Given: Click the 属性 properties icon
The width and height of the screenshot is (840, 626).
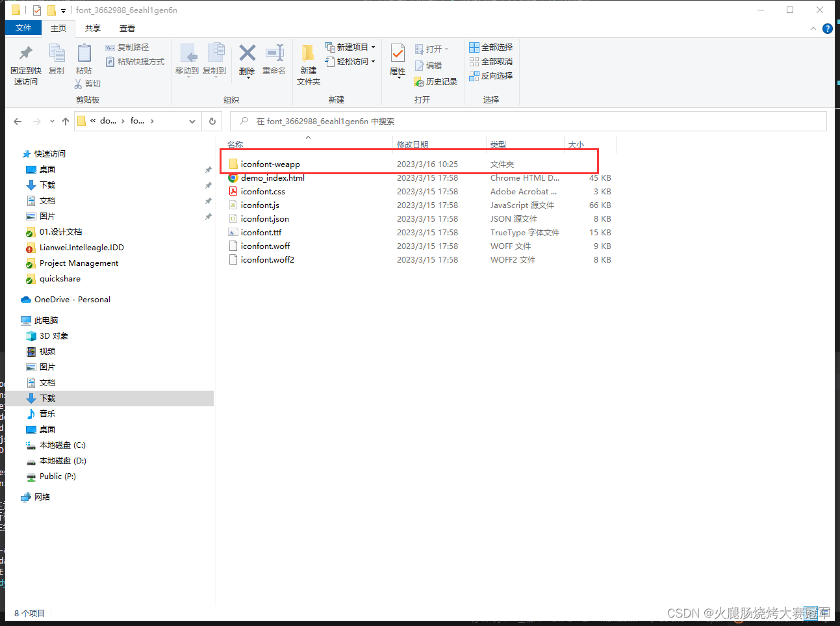Looking at the screenshot, I should pos(398,53).
